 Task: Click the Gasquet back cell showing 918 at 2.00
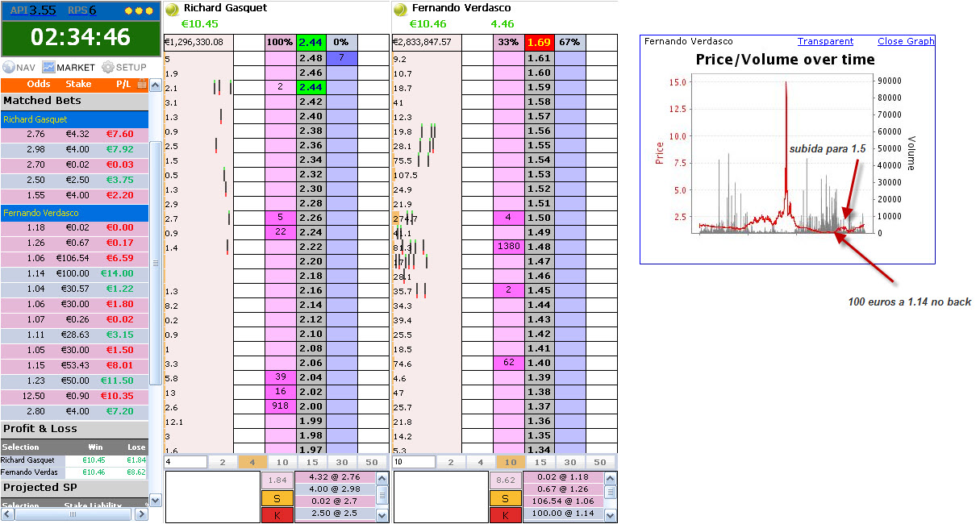[x=280, y=406]
